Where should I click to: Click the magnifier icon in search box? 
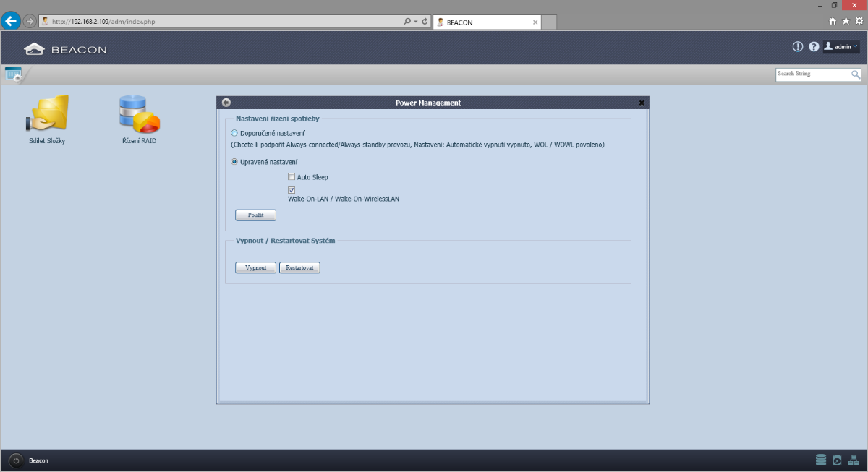[x=856, y=74]
